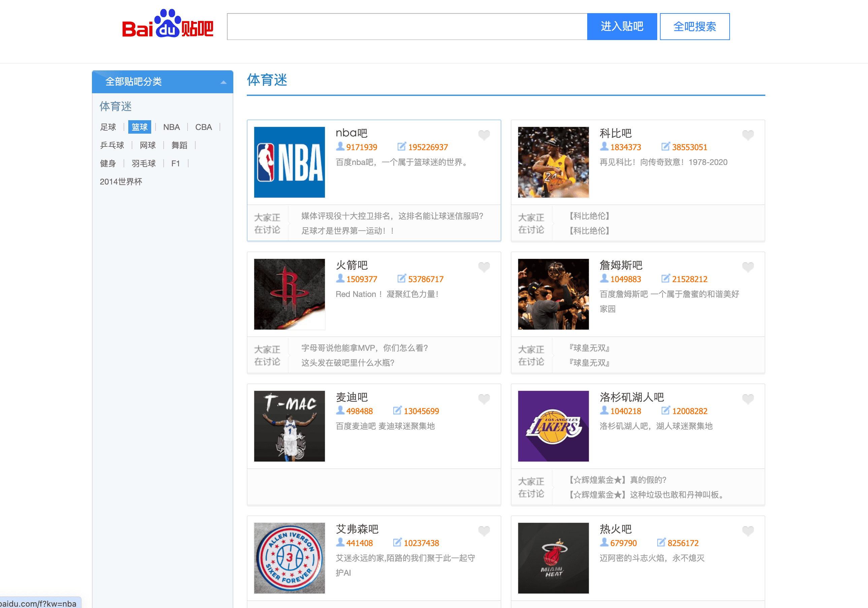Screen dimensions: 868x608
Task: Favorite nba吧 with the heart icon
Action: pyautogui.click(x=484, y=135)
